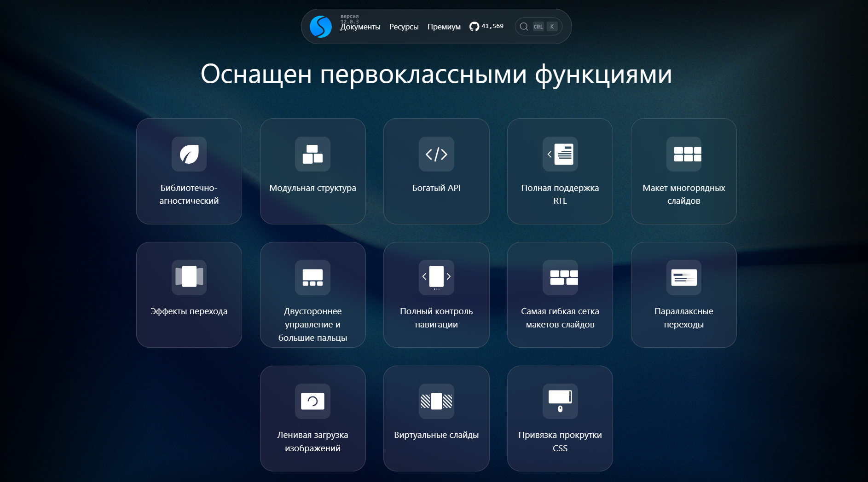Open GitHub repository star count link

click(x=486, y=27)
